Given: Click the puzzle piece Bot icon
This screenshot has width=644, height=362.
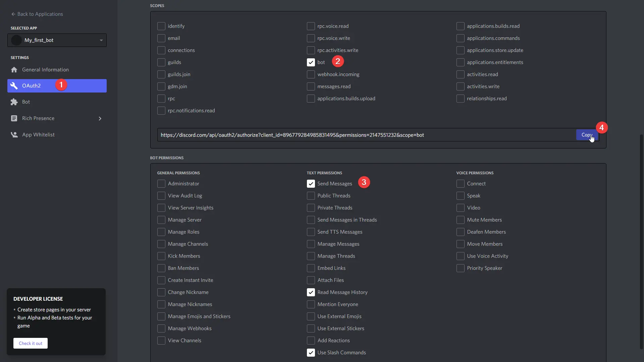Looking at the screenshot, I should click(14, 102).
